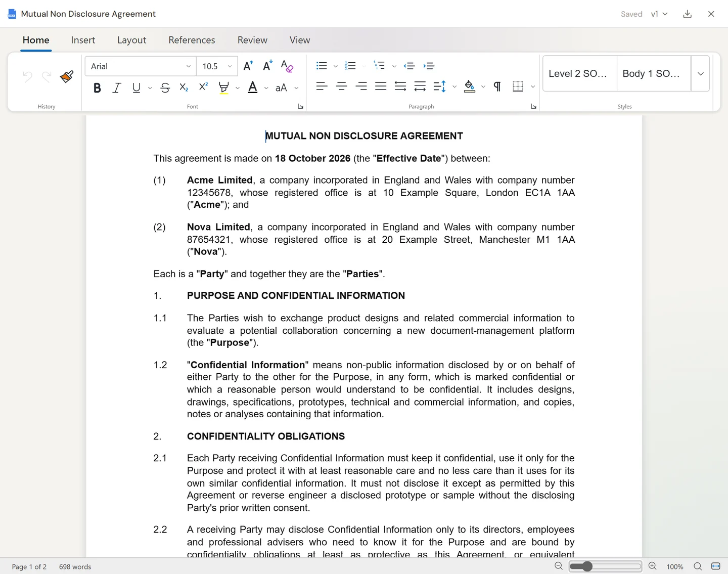The height and width of the screenshot is (574, 728).
Task: Toggle fit-to-width view icon
Action: [716, 566]
